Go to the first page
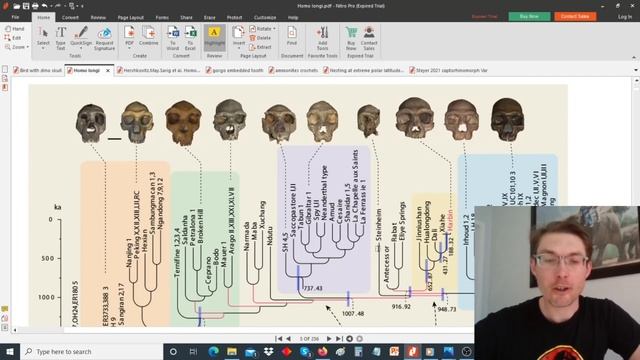The image size is (640, 360). [x=278, y=339]
